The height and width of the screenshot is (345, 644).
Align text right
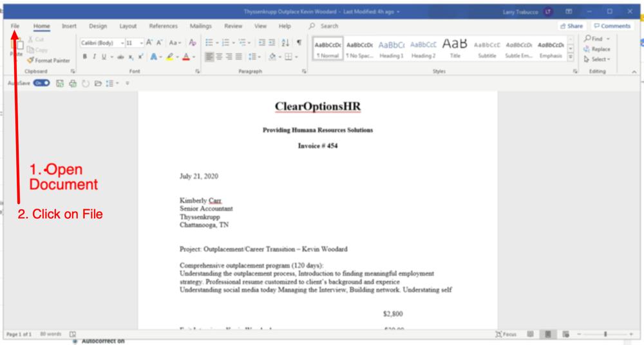229,57
